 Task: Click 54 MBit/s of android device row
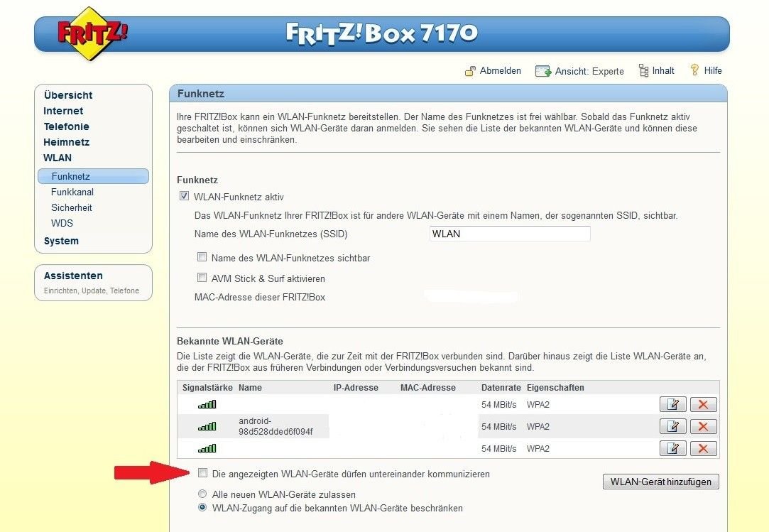[498, 426]
